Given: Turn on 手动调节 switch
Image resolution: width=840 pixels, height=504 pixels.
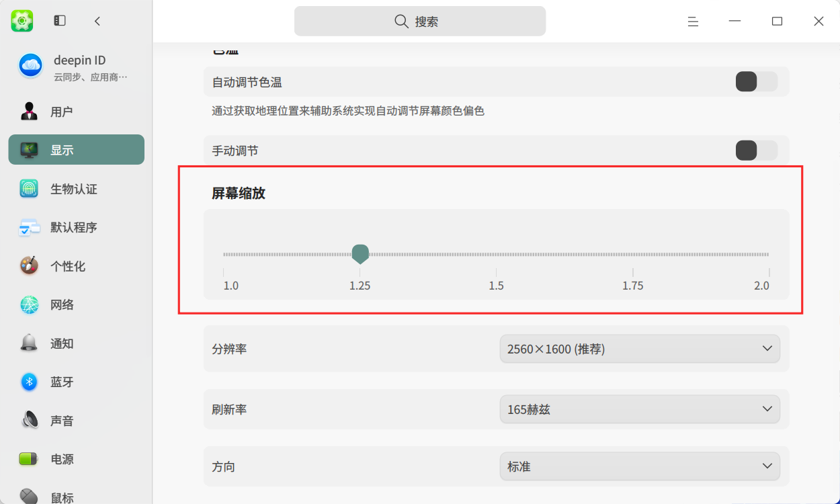Looking at the screenshot, I should [757, 151].
